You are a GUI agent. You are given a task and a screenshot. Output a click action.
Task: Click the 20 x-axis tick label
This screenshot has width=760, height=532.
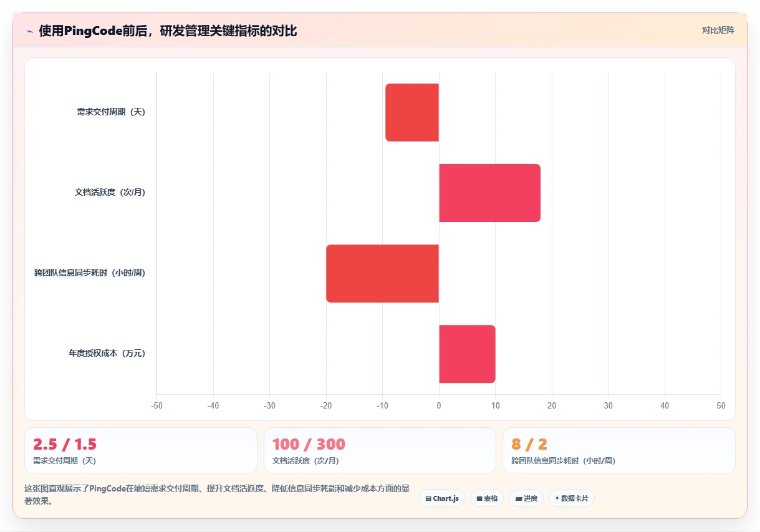pyautogui.click(x=552, y=405)
